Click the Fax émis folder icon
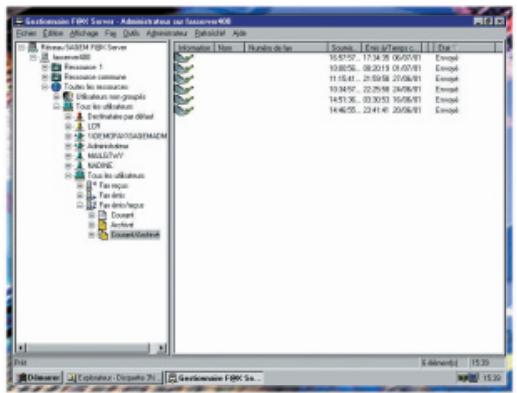The height and width of the screenshot is (393, 517). tap(92, 195)
